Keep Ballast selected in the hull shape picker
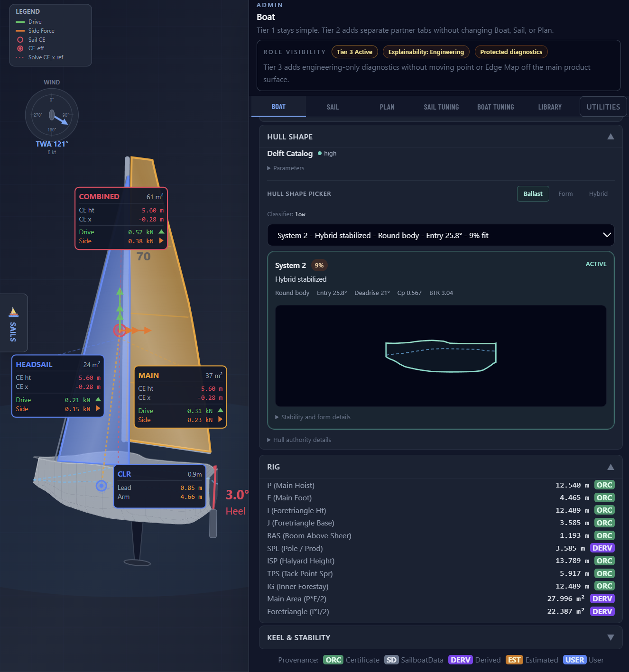This screenshot has width=629, height=672. pyautogui.click(x=533, y=193)
